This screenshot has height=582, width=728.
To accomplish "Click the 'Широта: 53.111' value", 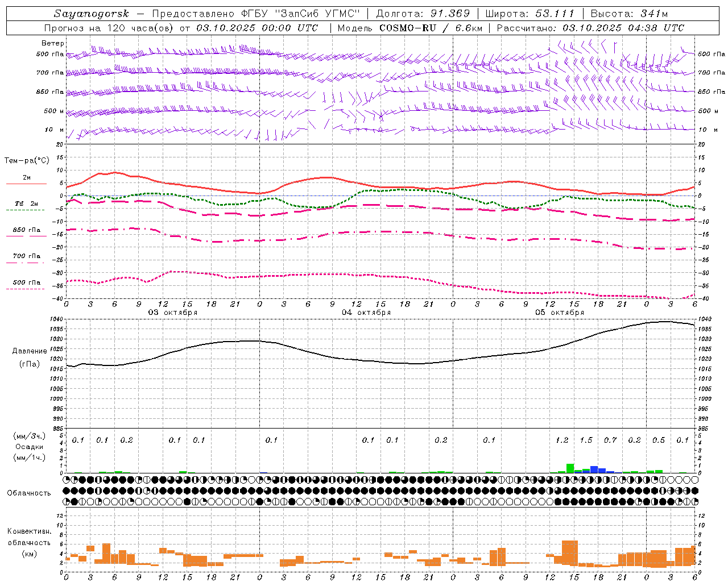I will point(530,14).
